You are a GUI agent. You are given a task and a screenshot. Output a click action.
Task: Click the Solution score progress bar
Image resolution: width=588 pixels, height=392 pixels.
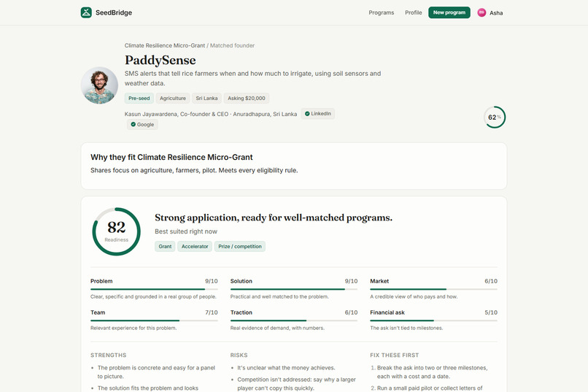pos(293,289)
